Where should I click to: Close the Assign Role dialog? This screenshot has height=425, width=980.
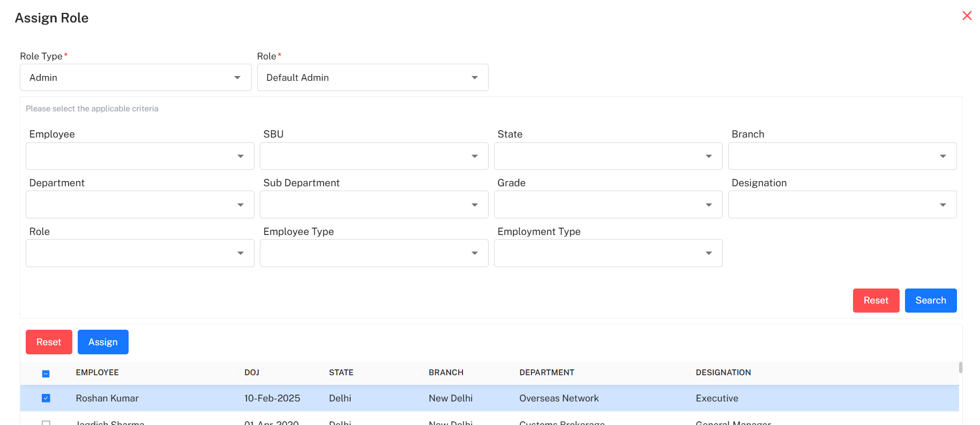[967, 16]
